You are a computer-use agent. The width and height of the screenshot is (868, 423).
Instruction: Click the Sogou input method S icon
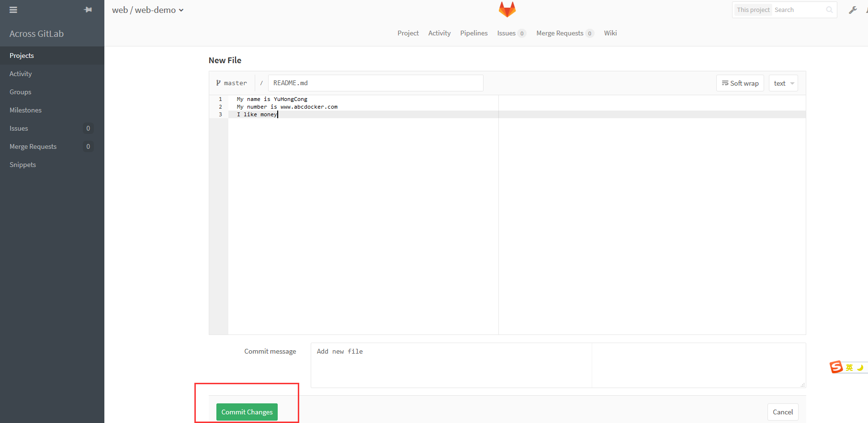[836, 367]
